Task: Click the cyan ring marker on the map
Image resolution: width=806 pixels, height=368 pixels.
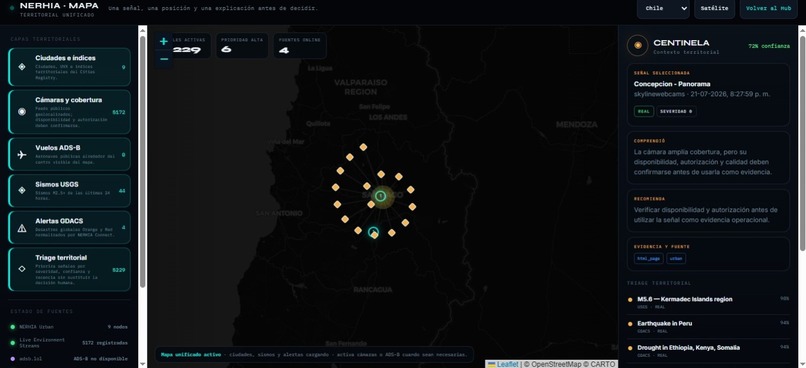Action: [x=373, y=232]
